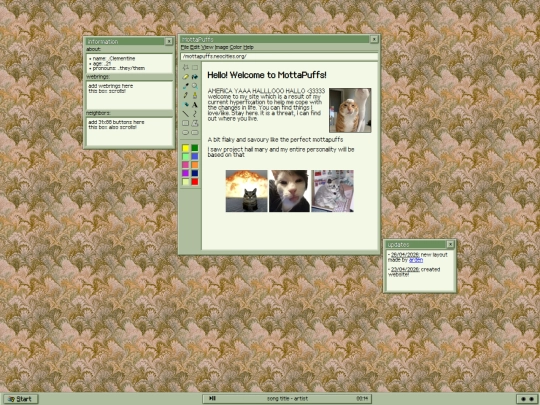Select the Rectangle shape tool

(x=185, y=123)
